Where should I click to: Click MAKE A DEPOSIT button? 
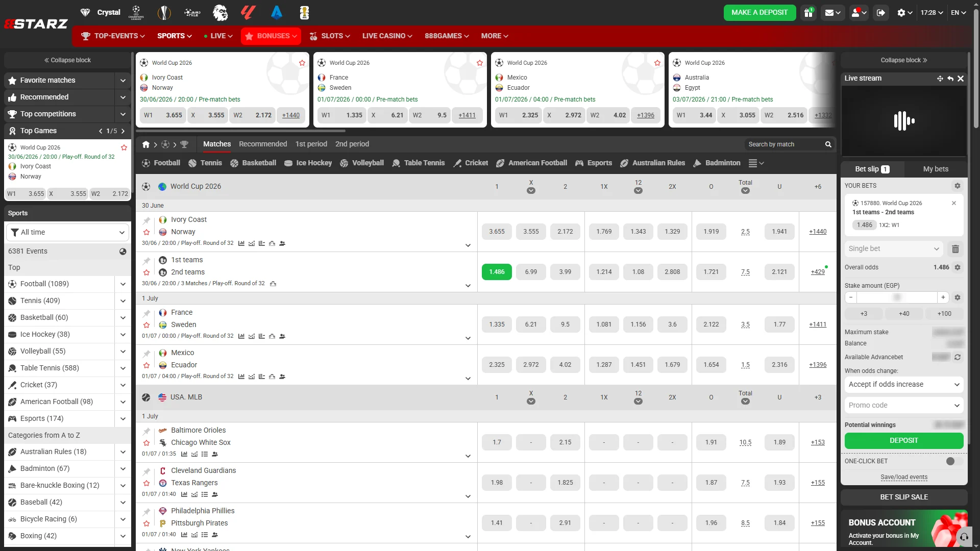[x=759, y=13]
